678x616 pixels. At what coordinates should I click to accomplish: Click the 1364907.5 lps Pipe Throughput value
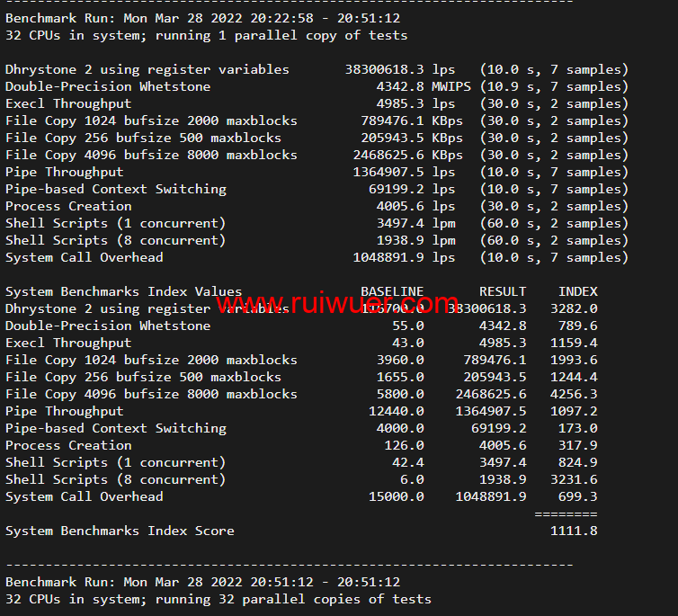pos(404,172)
